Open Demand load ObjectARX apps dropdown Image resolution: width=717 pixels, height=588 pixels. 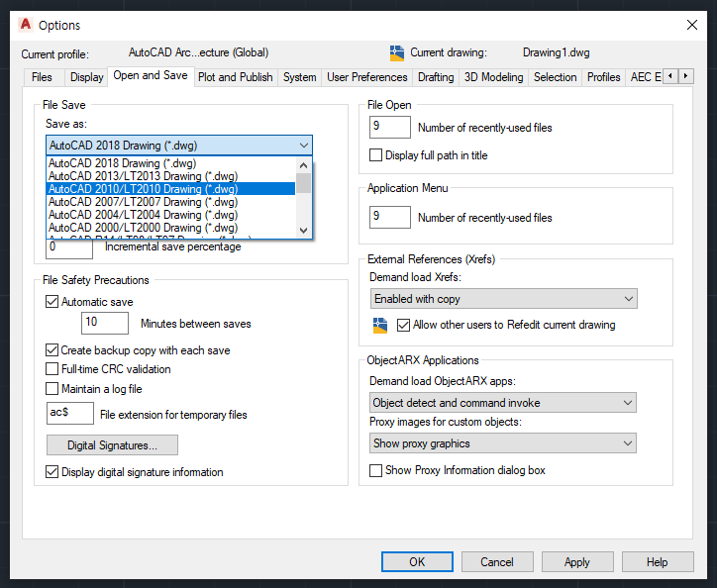[x=502, y=403]
